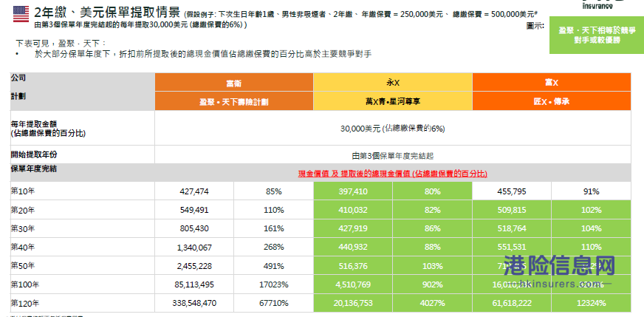
Task: Click the green '110%' cell in the 第40年 row
Action: (x=591, y=247)
